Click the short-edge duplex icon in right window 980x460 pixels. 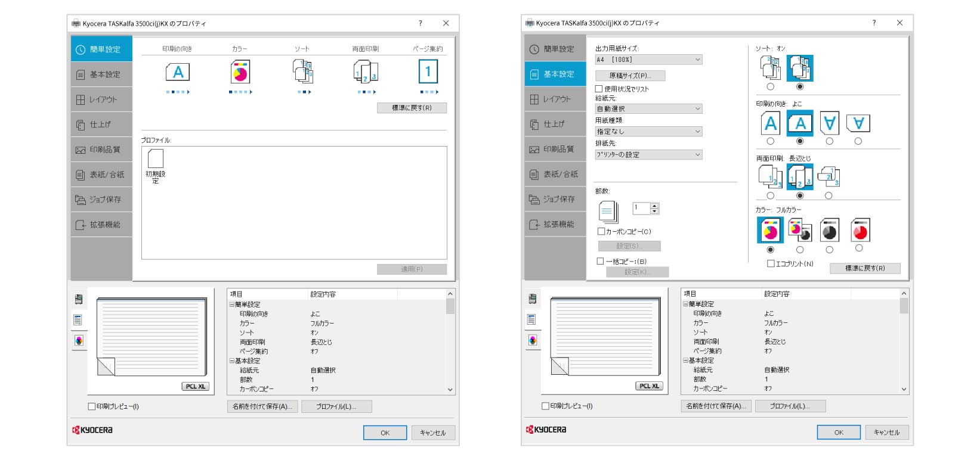click(x=828, y=177)
